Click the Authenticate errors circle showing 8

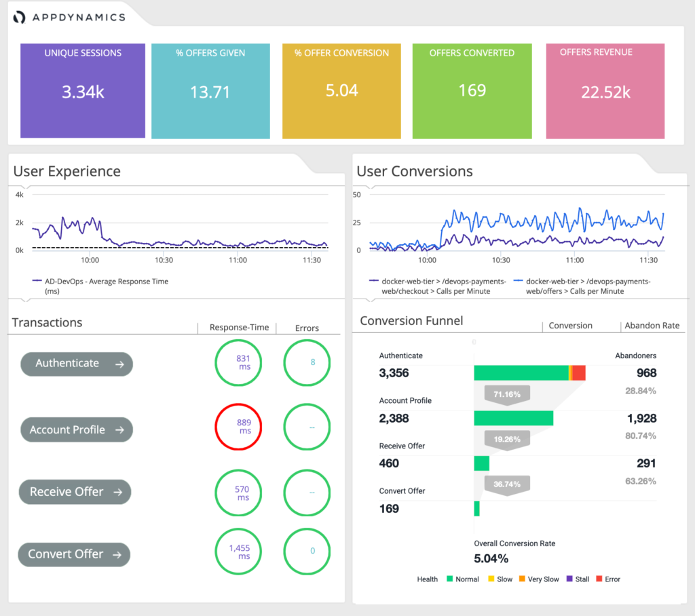pos(312,362)
